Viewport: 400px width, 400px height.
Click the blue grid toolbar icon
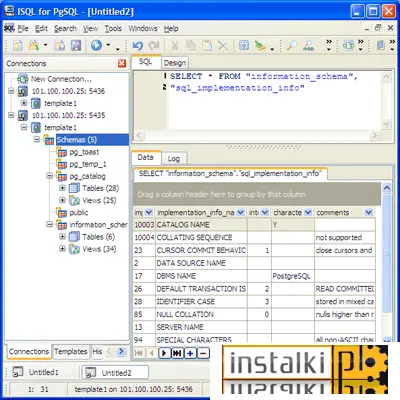point(244,45)
